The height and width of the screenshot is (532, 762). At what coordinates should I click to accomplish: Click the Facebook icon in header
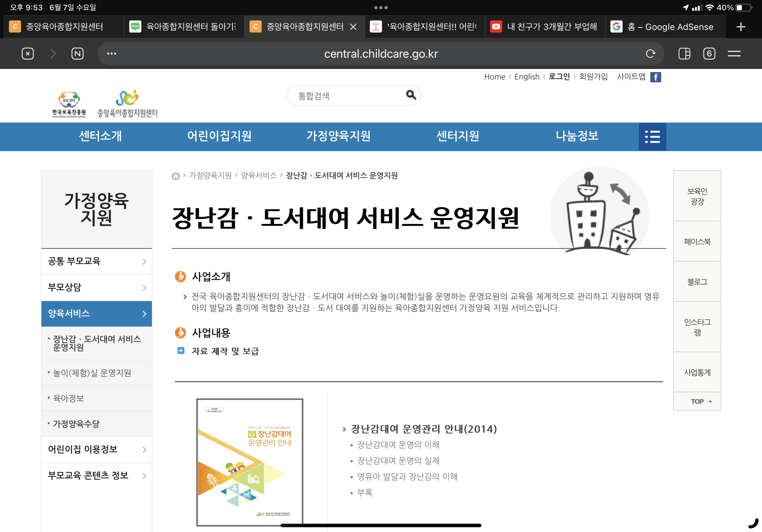655,77
